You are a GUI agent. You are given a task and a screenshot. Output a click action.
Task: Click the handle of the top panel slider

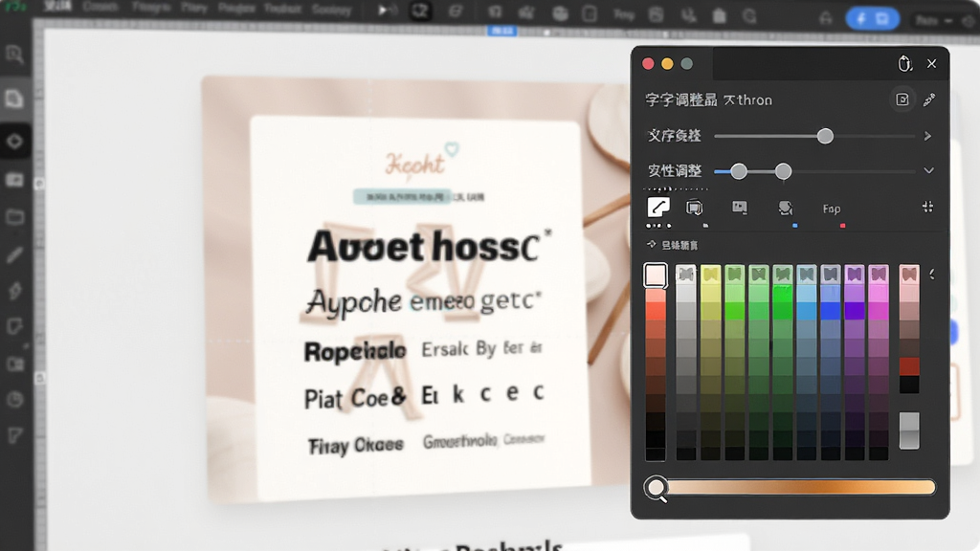point(825,136)
